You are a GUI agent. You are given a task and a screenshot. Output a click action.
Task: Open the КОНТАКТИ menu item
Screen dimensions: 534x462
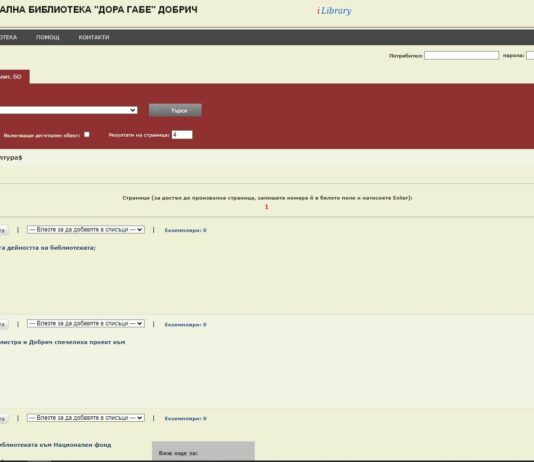94,37
